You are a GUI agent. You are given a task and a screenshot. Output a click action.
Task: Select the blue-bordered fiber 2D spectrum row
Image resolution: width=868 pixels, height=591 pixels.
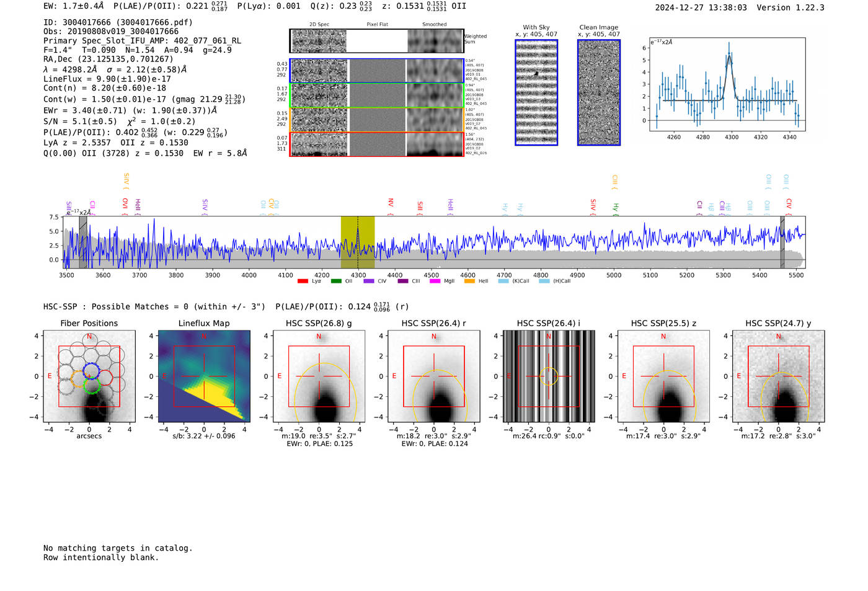(376, 71)
